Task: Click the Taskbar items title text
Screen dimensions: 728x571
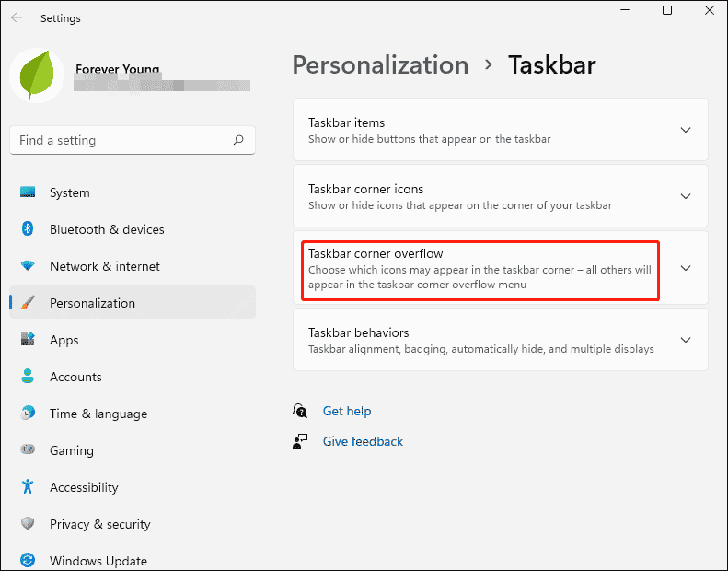Action: (346, 122)
